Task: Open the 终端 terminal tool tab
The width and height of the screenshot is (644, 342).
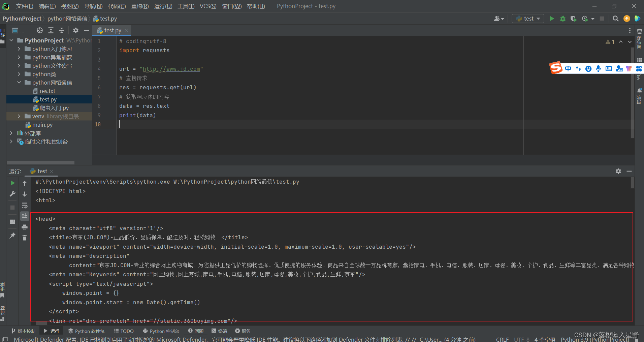Action: pos(219,331)
